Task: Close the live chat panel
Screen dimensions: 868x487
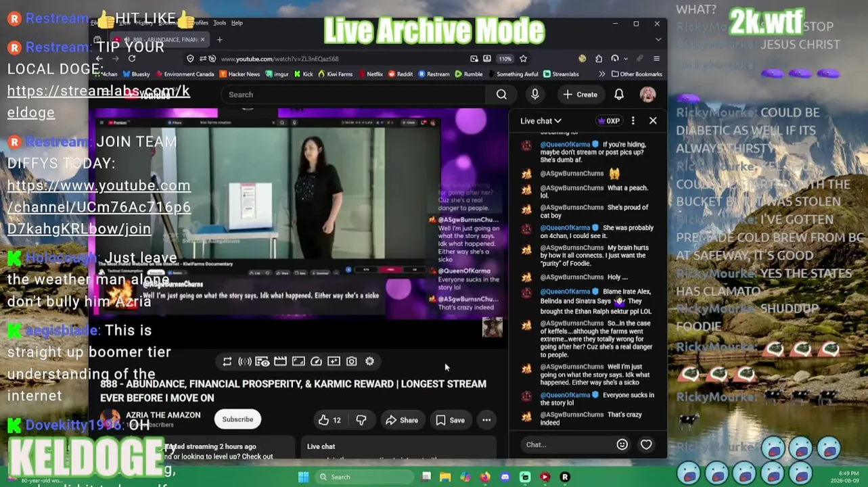Action: click(x=653, y=121)
